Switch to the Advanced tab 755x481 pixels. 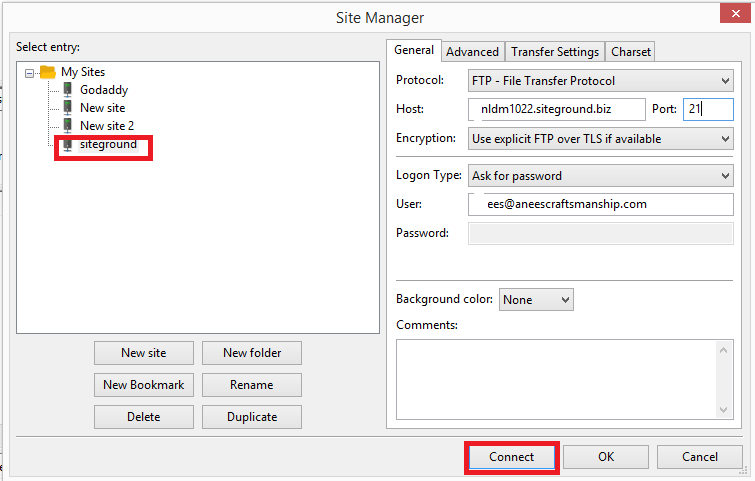tap(472, 52)
